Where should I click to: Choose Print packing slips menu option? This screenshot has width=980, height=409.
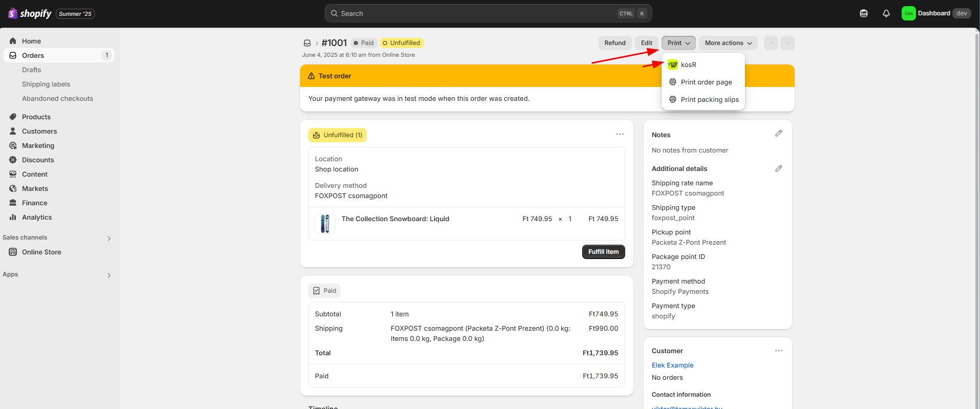click(709, 100)
